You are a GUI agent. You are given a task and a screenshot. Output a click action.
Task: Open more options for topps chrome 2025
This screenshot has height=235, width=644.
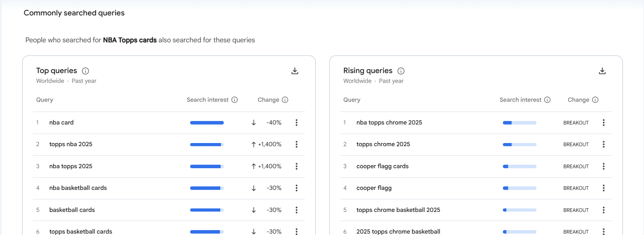tap(604, 144)
